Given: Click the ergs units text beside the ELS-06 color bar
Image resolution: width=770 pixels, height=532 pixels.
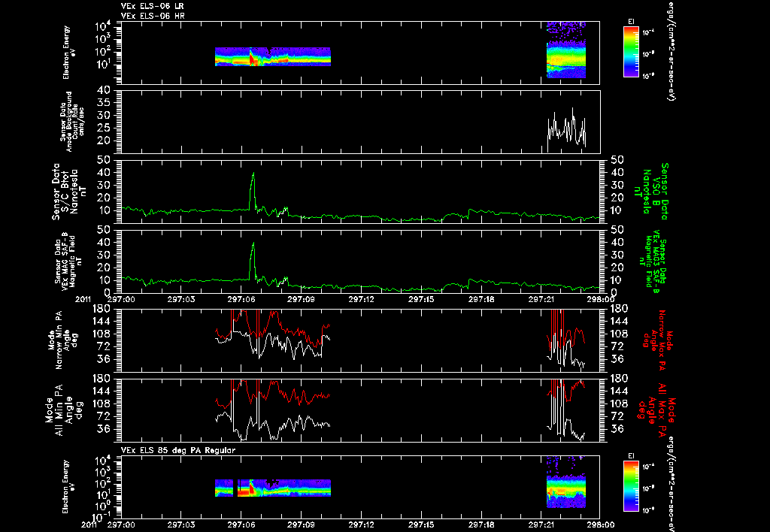Looking at the screenshot, I should (671, 50).
